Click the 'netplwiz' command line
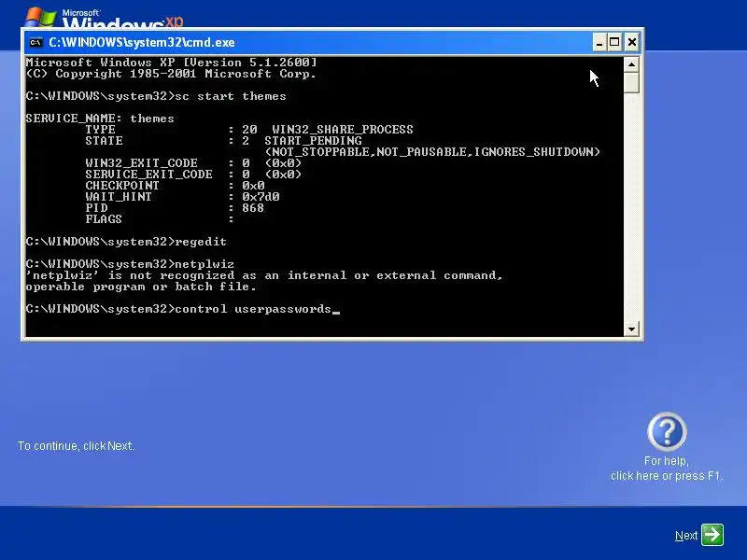The image size is (747, 560). coord(130,264)
